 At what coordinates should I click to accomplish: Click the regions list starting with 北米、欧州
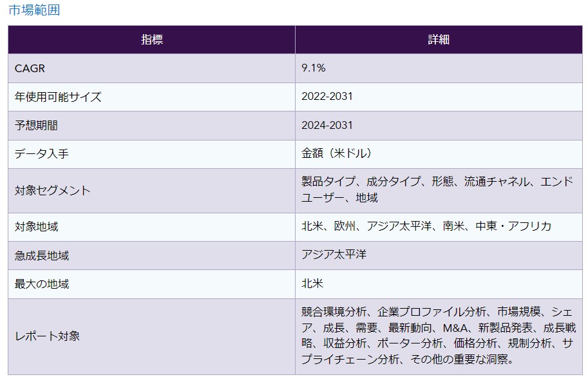click(x=426, y=226)
